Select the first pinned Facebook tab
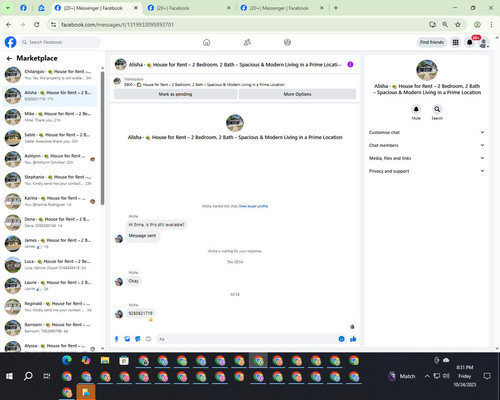The width and height of the screenshot is (500, 400). pos(23,8)
